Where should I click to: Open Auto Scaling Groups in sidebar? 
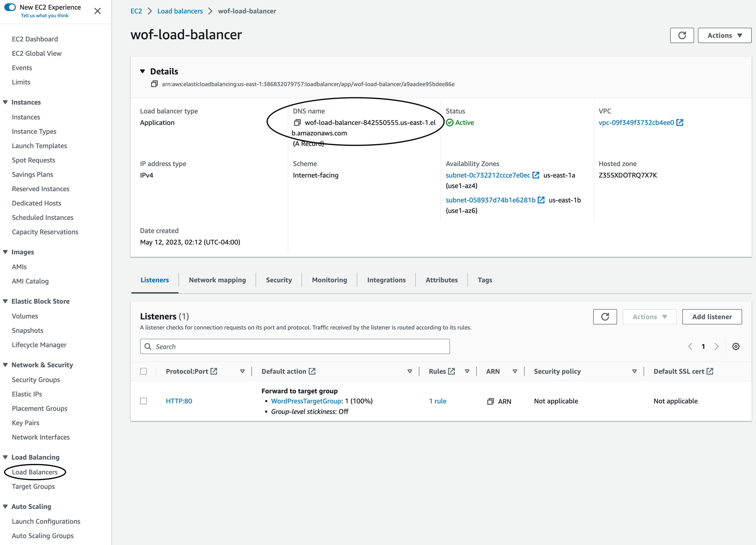[43, 536]
